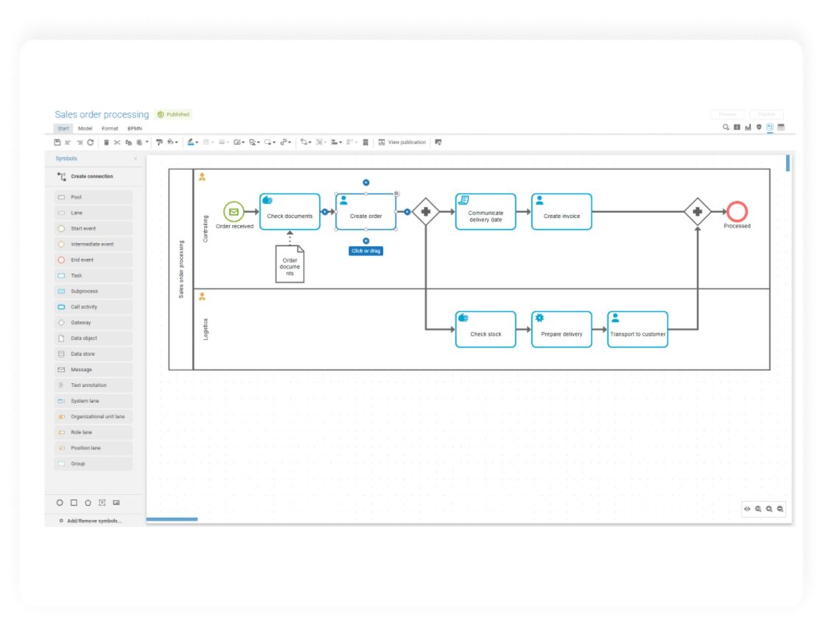Switch to the BPMN tab

click(x=135, y=128)
